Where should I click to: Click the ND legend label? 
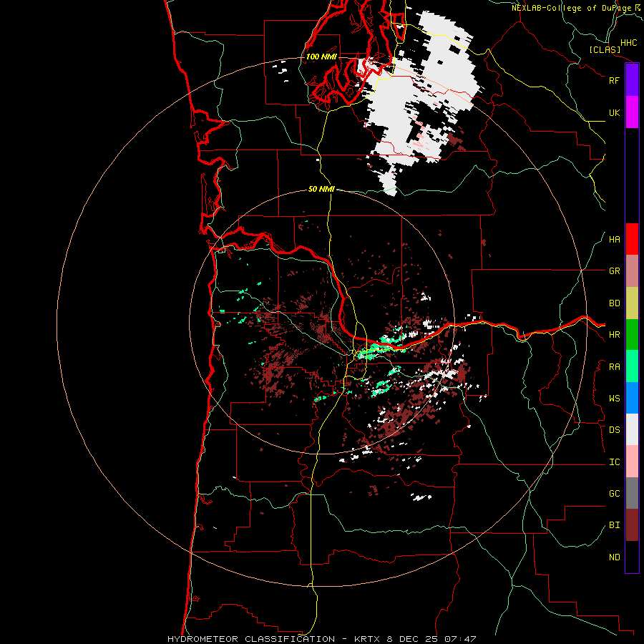(614, 557)
